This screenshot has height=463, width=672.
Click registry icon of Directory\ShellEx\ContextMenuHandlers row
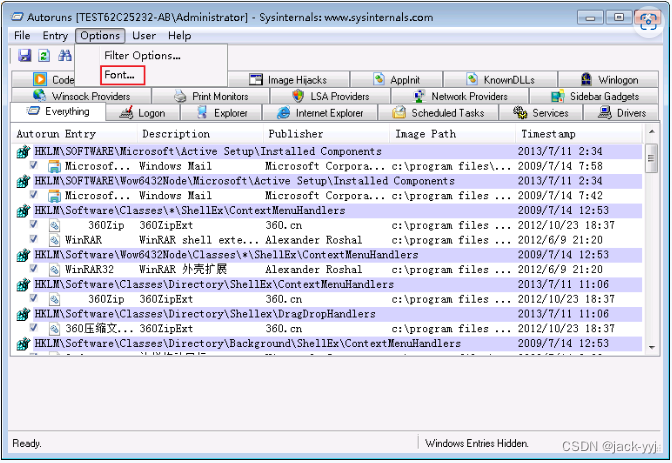point(24,285)
